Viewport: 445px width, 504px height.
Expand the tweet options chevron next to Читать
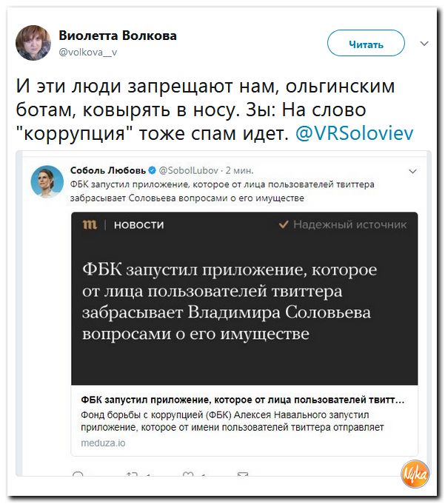(424, 44)
